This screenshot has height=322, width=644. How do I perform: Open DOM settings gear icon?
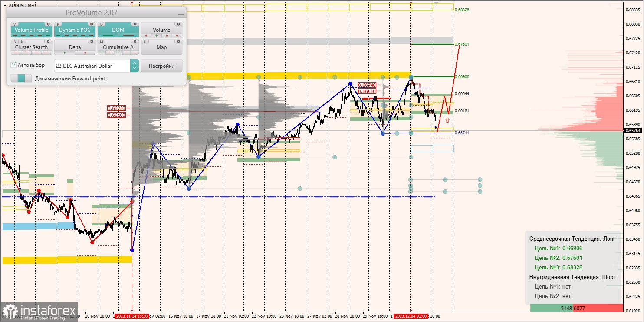point(135,24)
